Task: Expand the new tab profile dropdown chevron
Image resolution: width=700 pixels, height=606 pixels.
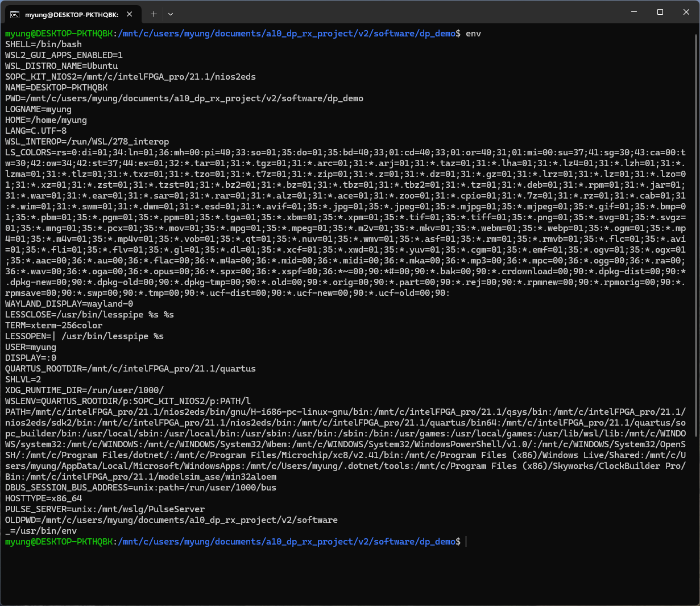Action: [x=171, y=14]
